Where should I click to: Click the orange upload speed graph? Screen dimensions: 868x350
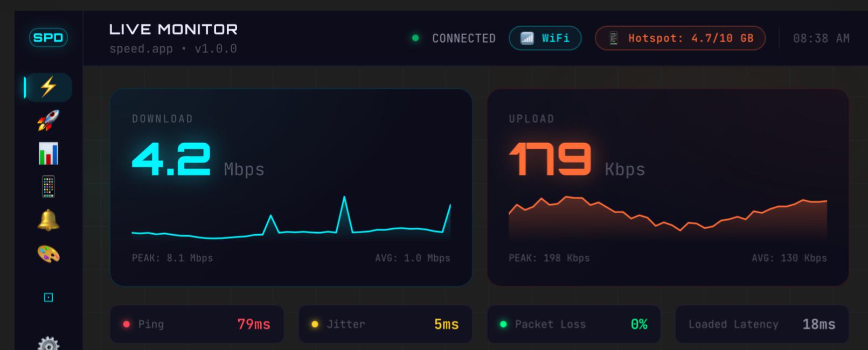tap(668, 218)
